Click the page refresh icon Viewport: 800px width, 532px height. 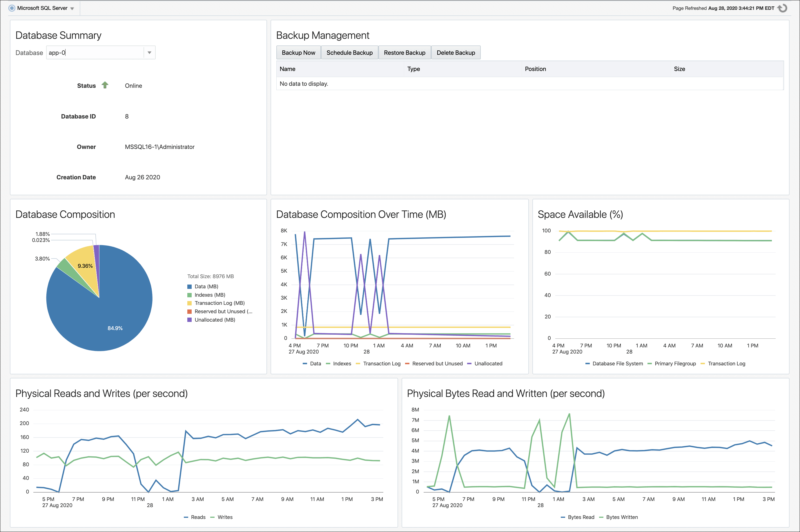click(783, 8)
